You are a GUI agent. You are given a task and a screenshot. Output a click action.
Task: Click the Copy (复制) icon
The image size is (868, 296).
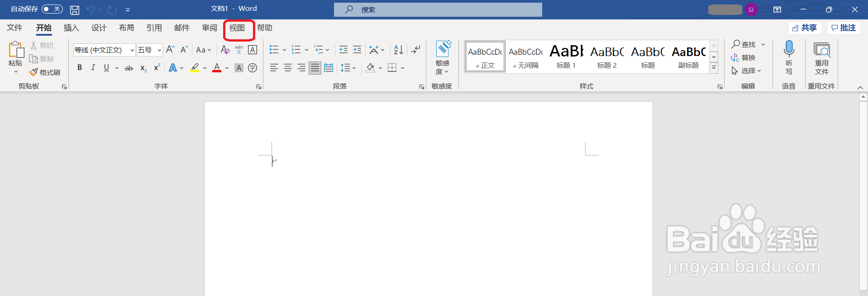(33, 59)
